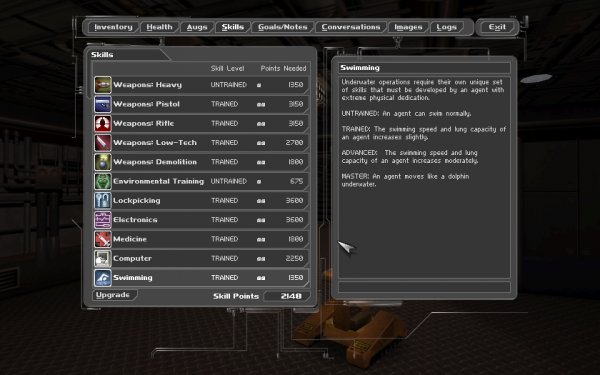Click the MASTER swimming description line
The height and width of the screenshot is (375, 600).
point(405,180)
